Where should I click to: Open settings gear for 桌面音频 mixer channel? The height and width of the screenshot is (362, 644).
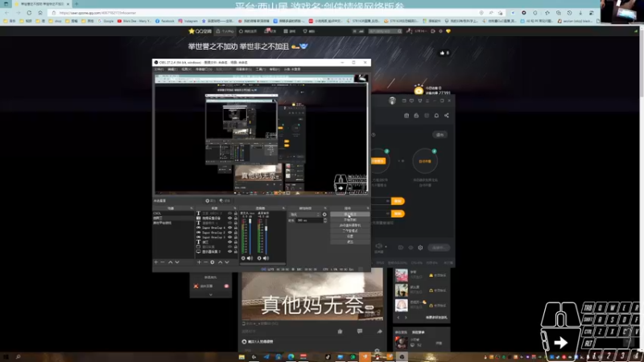point(259,258)
